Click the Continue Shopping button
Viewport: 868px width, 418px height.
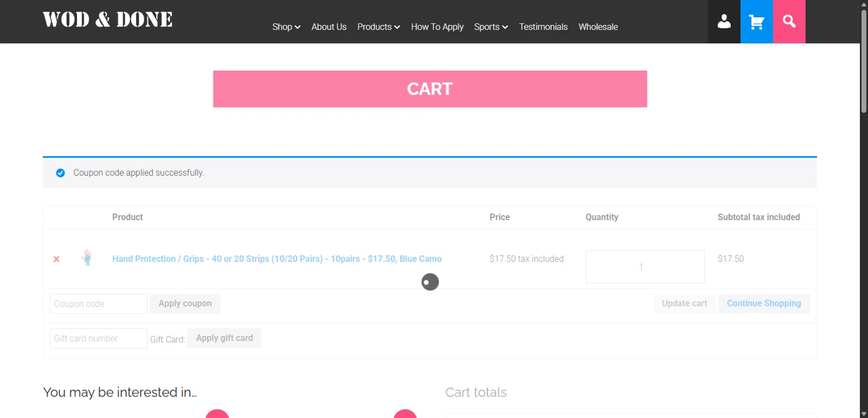[764, 304]
